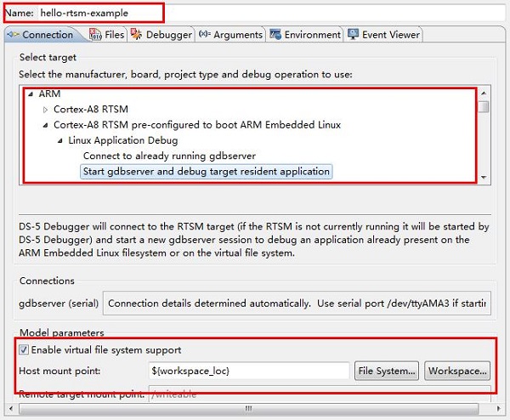Click the File System... button
This screenshot has height=420, width=510.
pyautogui.click(x=387, y=371)
